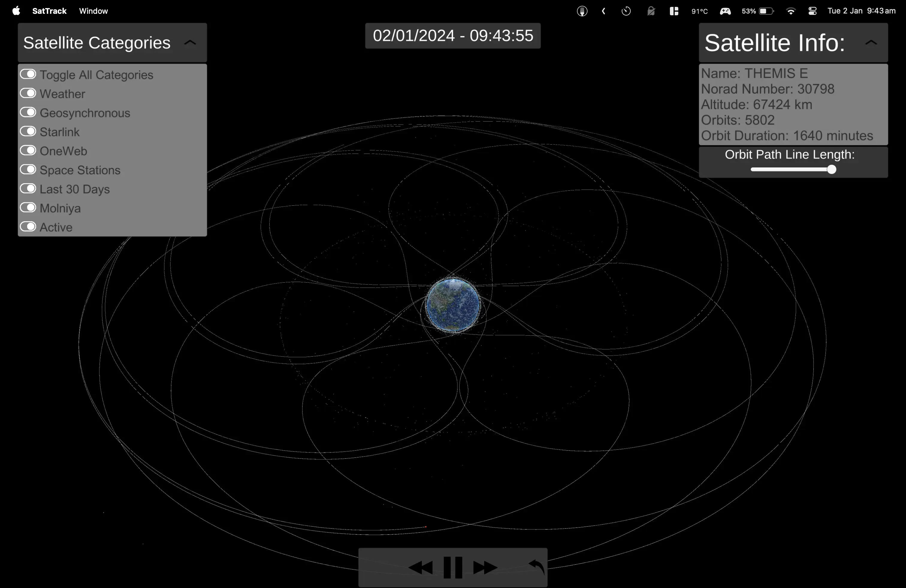Viewport: 906px width, 588px height.
Task: Toggle the Geosynchronous category switch
Action: pos(28,112)
